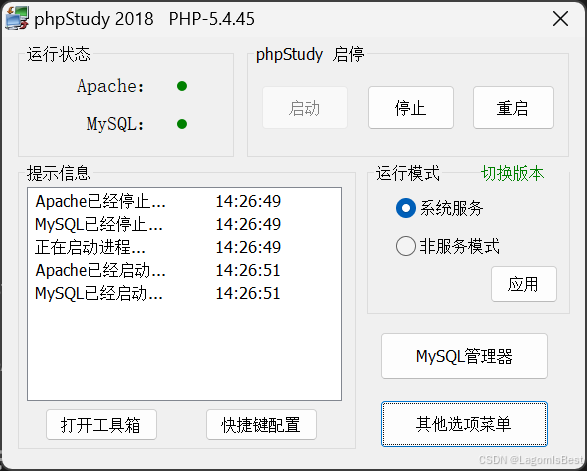Open toolbox via 打开工具箱 button

click(101, 425)
